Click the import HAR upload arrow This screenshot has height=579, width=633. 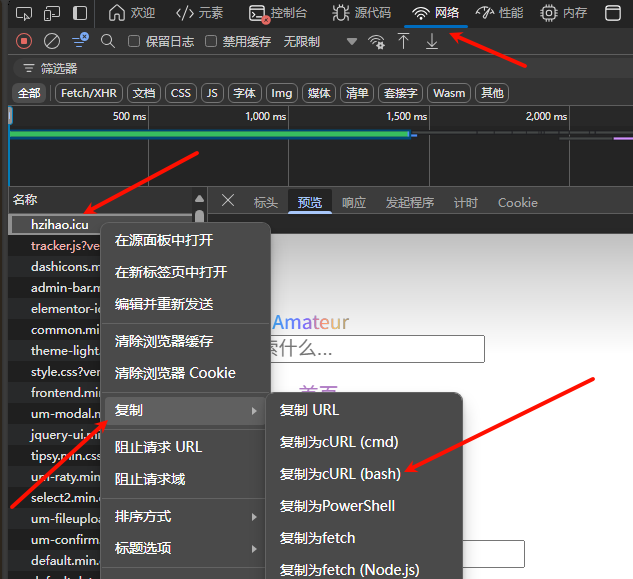(x=404, y=41)
